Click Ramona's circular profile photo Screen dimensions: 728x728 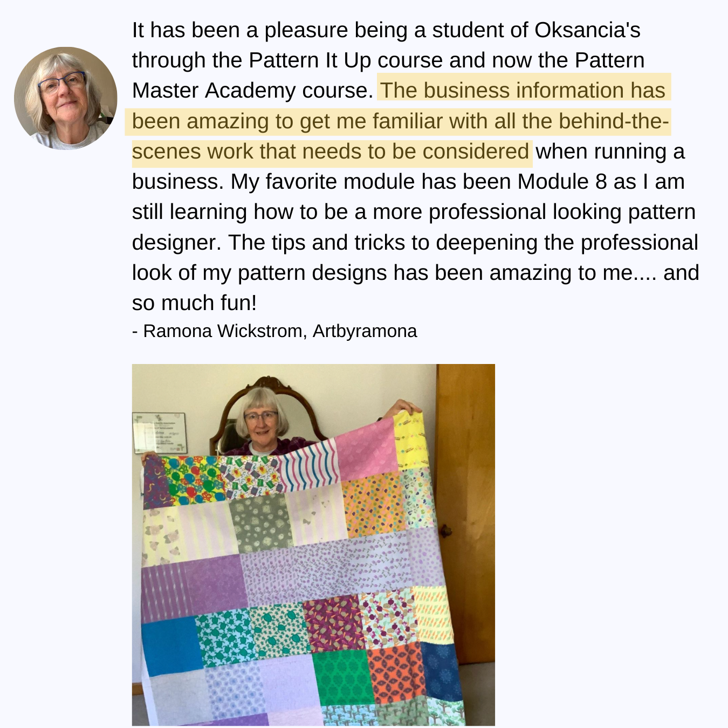point(66,98)
